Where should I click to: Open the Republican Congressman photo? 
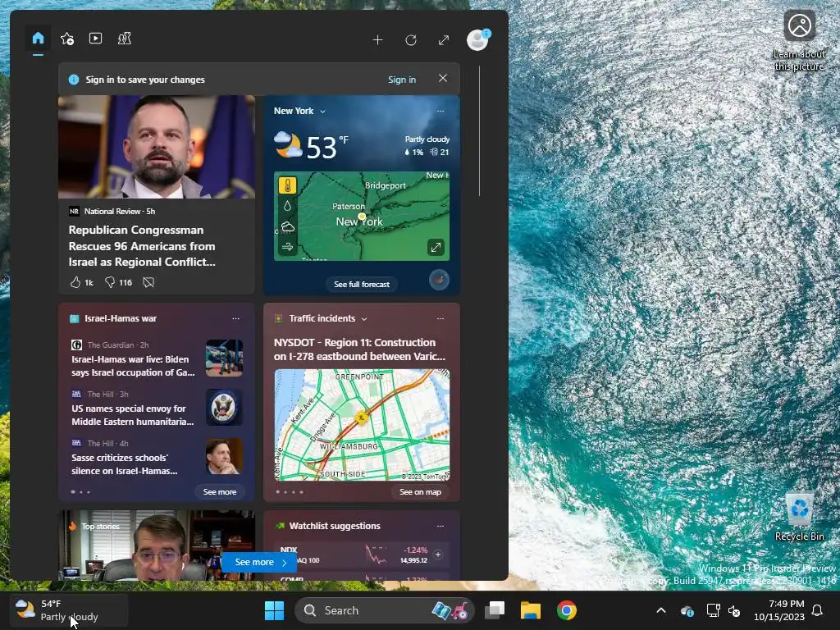[157, 147]
